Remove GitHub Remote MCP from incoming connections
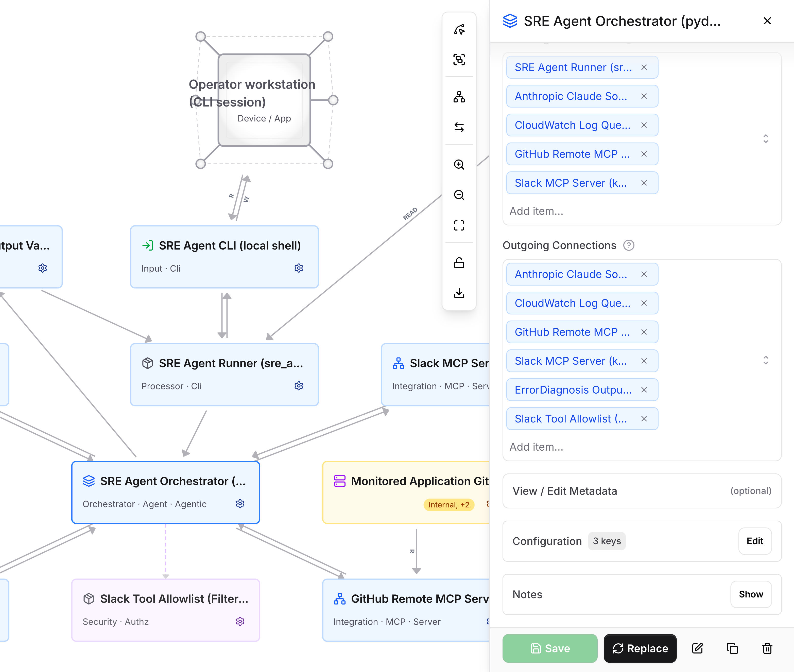The height and width of the screenshot is (672, 794). point(644,154)
